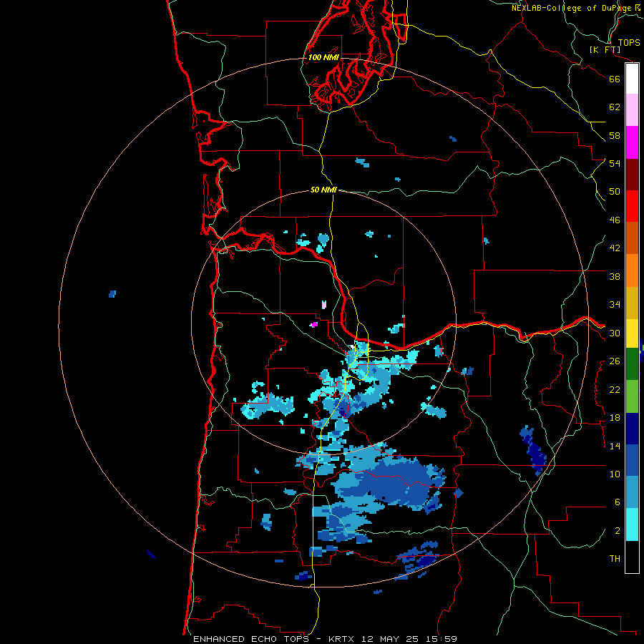Click the legend value 26
The height and width of the screenshot is (644, 644).
(615, 361)
